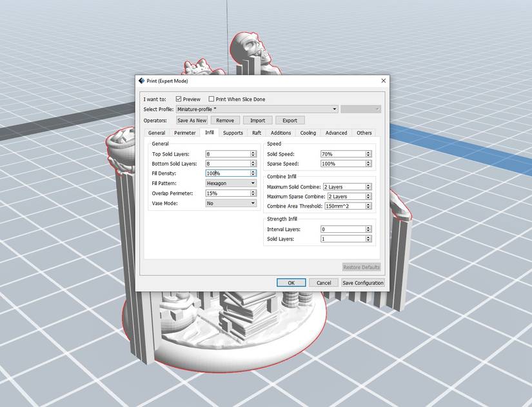This screenshot has width=532, height=407.
Task: Switch to the Additions tab
Action: 281,133
